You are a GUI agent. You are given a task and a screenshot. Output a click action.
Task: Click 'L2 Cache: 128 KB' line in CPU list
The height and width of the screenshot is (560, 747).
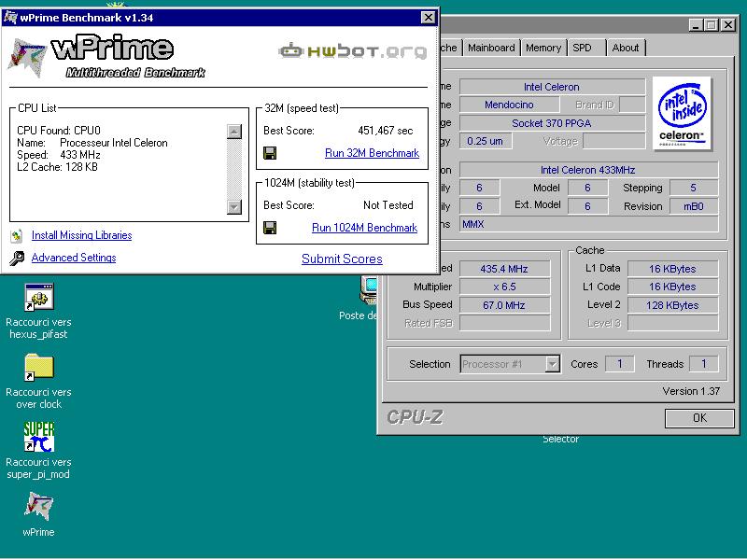click(x=57, y=167)
